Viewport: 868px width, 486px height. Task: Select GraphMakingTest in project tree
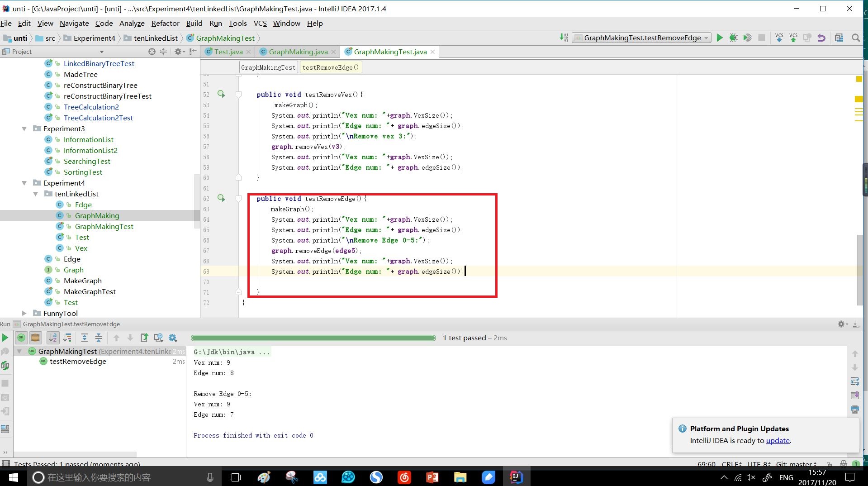tap(104, 226)
